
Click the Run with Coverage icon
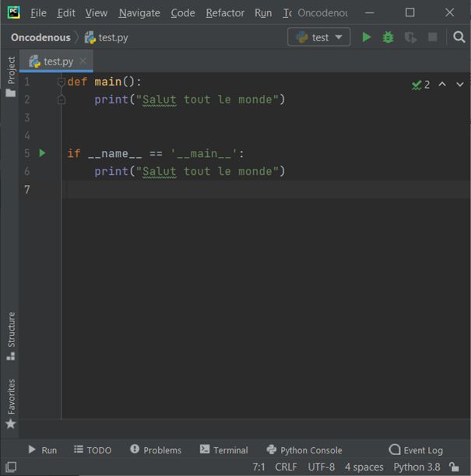point(410,37)
